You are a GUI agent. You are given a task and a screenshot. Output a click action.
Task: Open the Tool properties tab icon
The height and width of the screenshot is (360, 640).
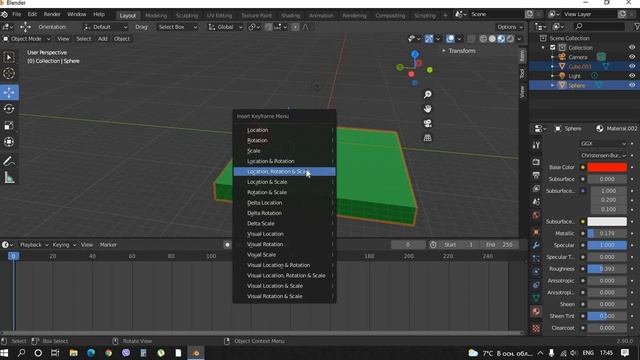click(536, 145)
